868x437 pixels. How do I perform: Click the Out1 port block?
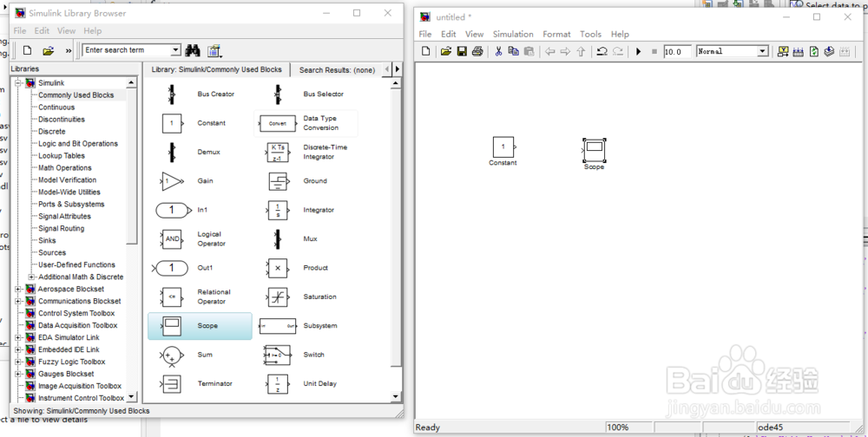(172, 268)
